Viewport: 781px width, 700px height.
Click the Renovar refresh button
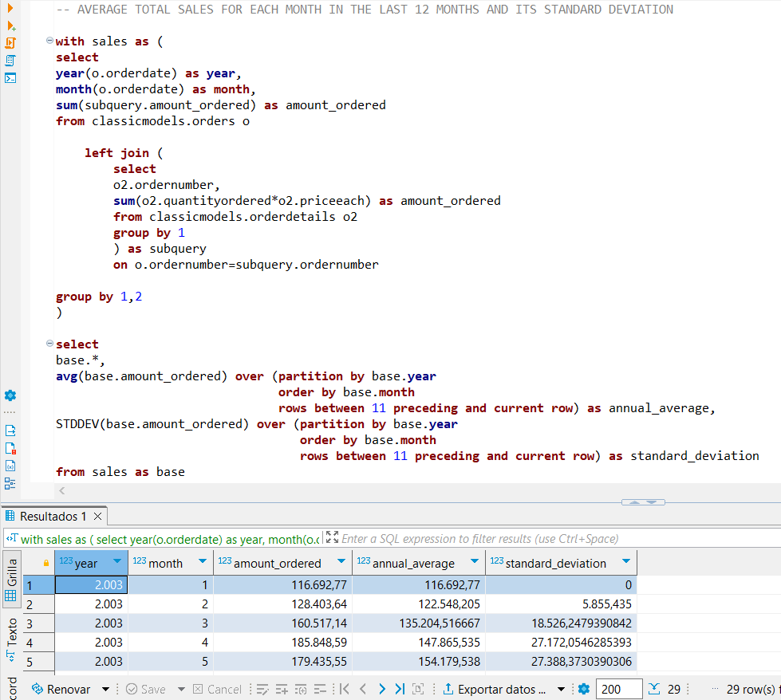61,689
